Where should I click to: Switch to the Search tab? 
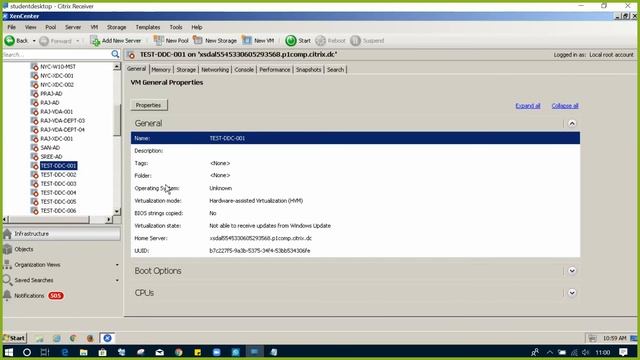pos(336,70)
